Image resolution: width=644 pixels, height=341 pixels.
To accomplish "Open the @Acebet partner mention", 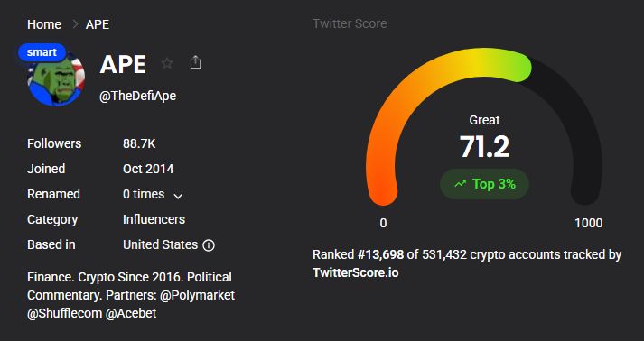I will [x=131, y=313].
